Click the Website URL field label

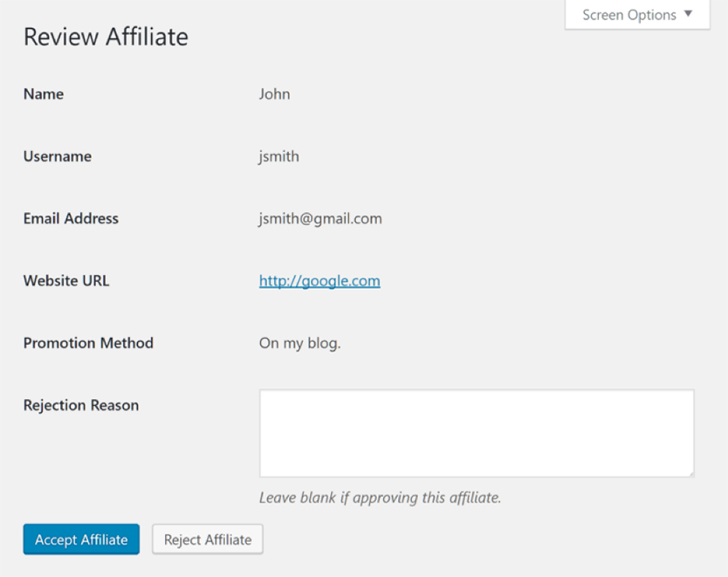click(66, 281)
